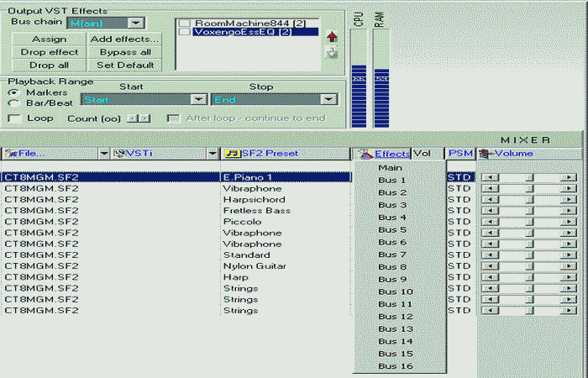
Task: Click the VSTi column header icon
Action: click(119, 154)
